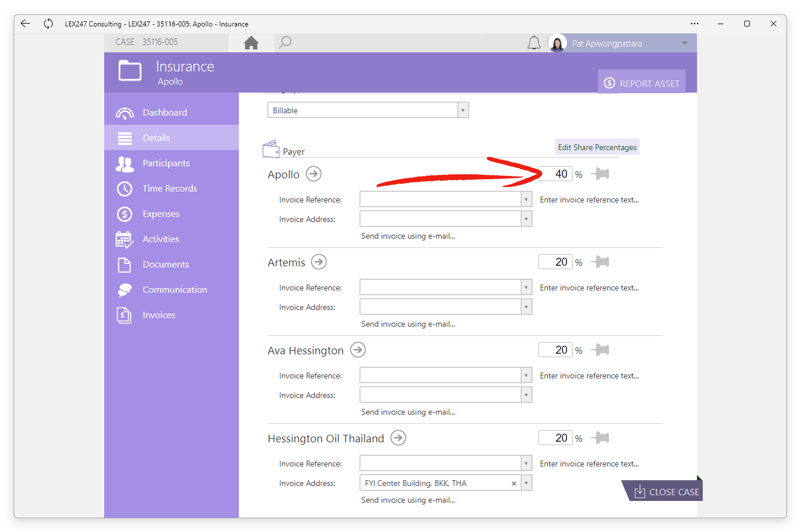The image size is (800, 532).
Task: Expand the Billable dropdown
Action: [463, 110]
